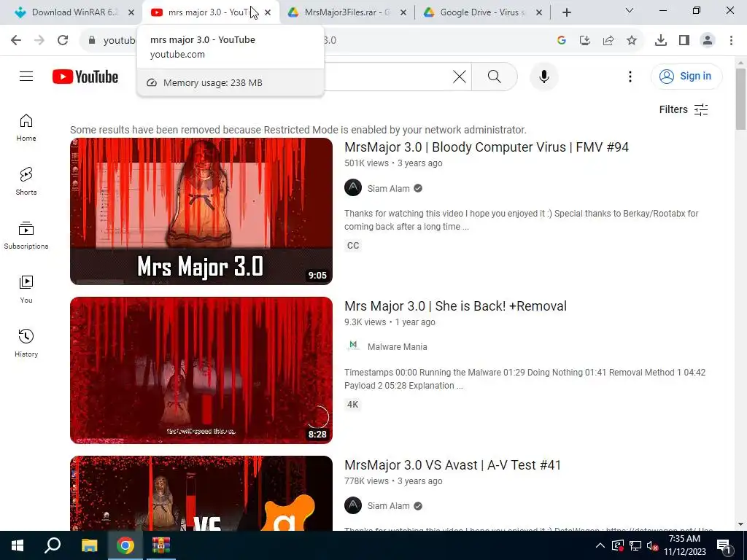Click Malware Mania channel avatar

pyautogui.click(x=353, y=346)
